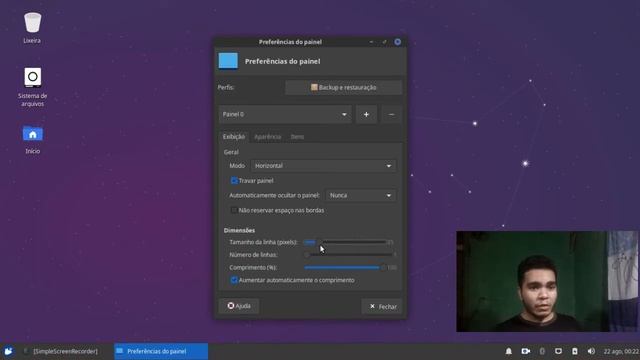Image resolution: width=640 pixels, height=360 pixels.
Task: Open the Modo Horizontal dropdown
Action: (323, 166)
